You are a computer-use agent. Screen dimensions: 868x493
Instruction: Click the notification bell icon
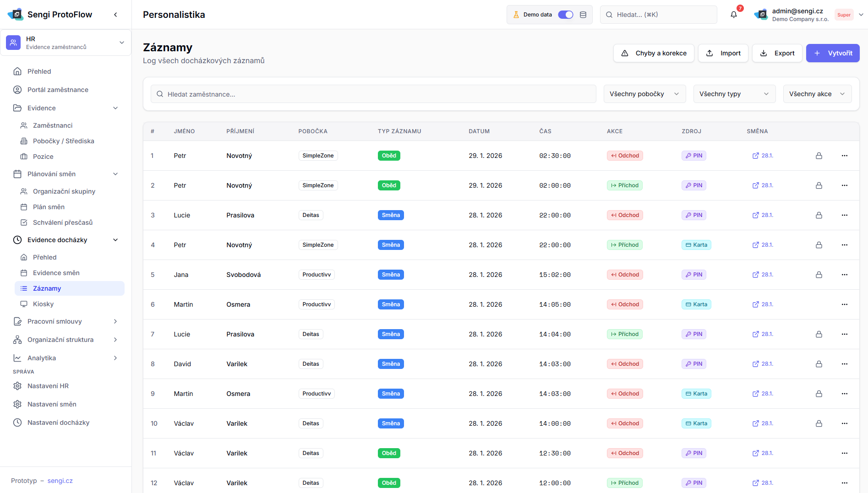tap(733, 15)
